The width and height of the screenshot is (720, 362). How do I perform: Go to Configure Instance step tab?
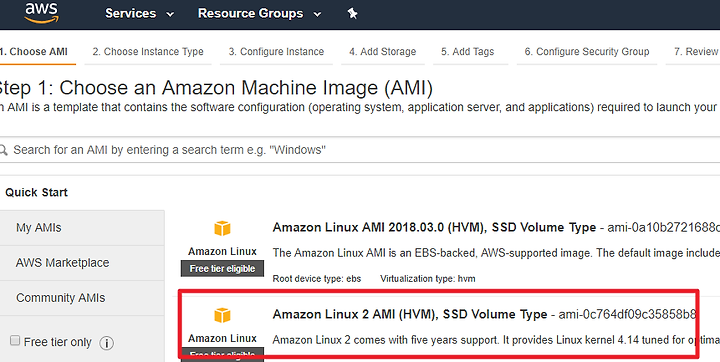tap(276, 52)
